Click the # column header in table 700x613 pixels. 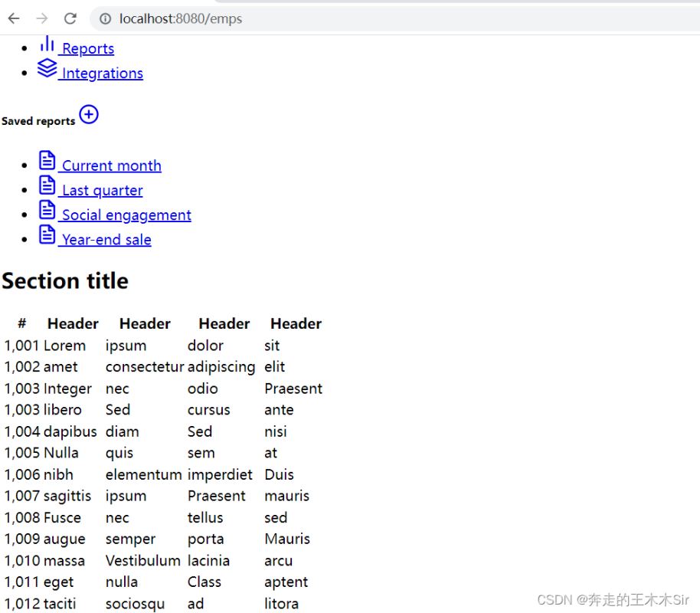pyautogui.click(x=22, y=323)
